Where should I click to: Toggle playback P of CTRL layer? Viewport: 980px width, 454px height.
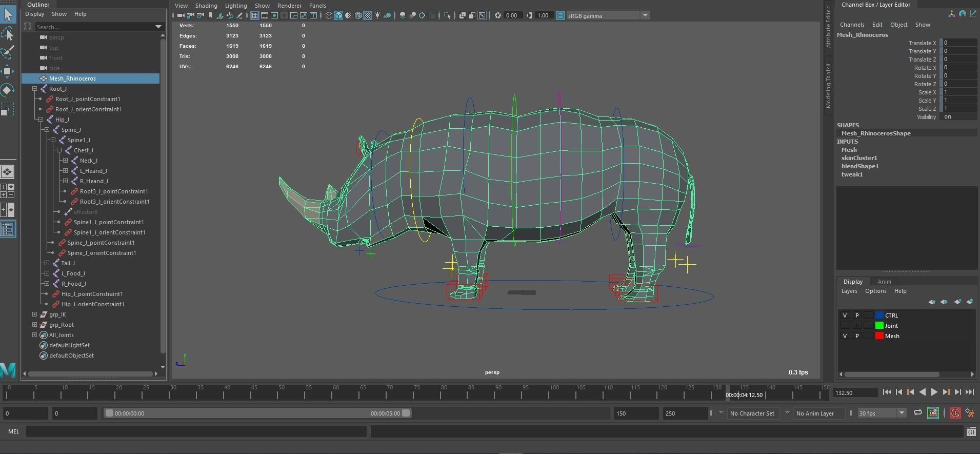(x=856, y=315)
